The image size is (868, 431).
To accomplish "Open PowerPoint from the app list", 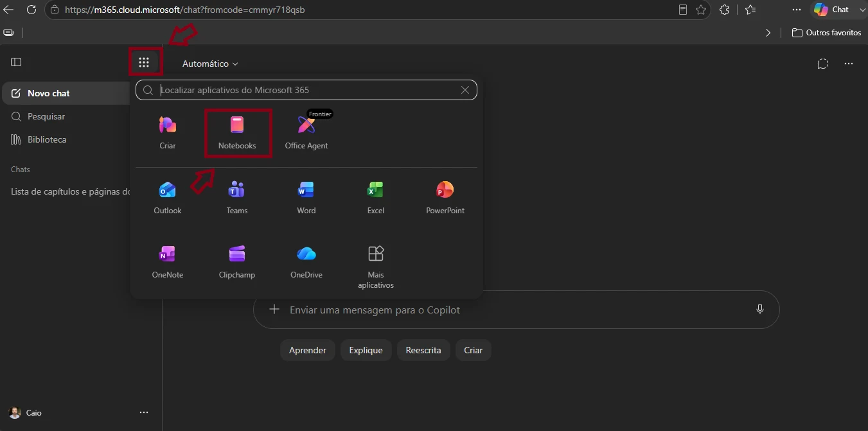I will 445,198.
